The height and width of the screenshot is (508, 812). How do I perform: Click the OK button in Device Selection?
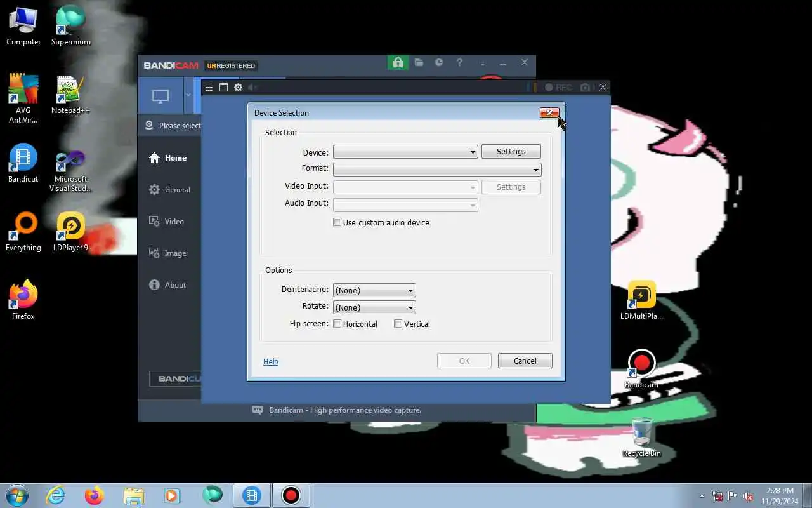(x=464, y=361)
